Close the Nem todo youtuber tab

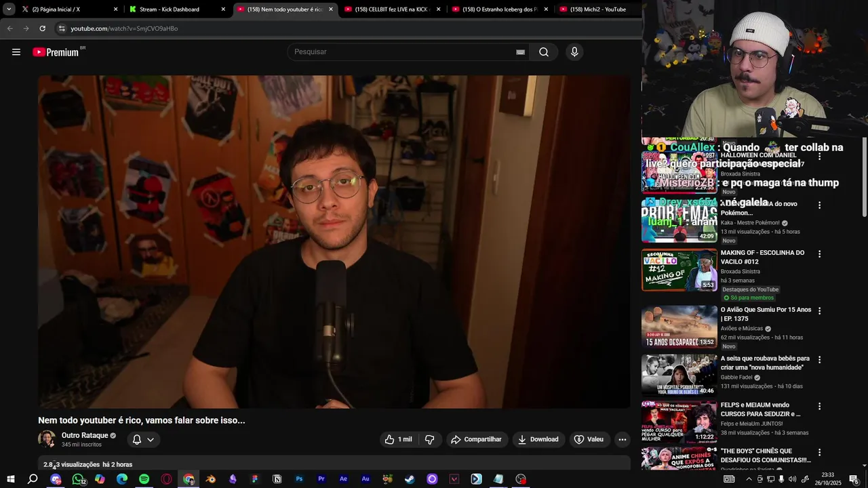pos(331,9)
